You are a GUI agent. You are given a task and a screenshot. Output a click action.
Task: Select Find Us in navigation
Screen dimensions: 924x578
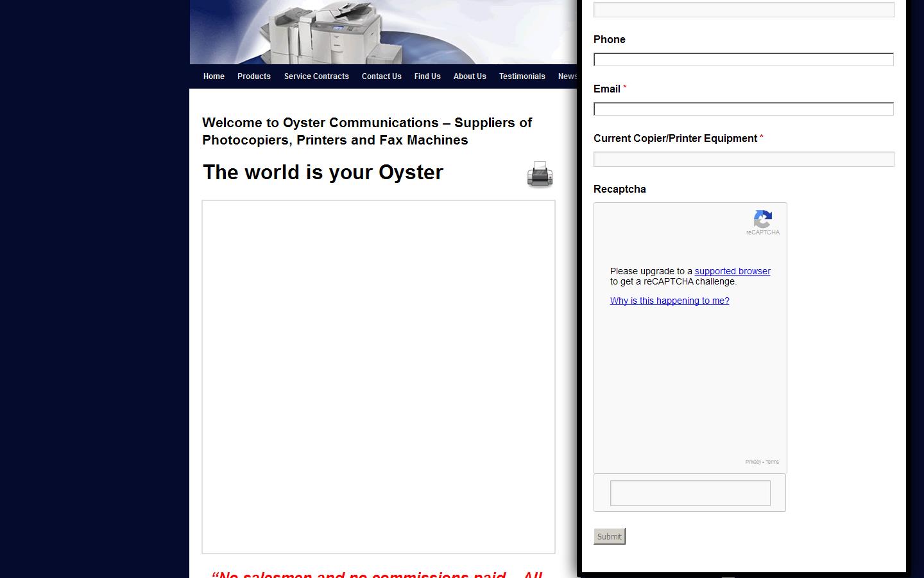click(x=427, y=76)
